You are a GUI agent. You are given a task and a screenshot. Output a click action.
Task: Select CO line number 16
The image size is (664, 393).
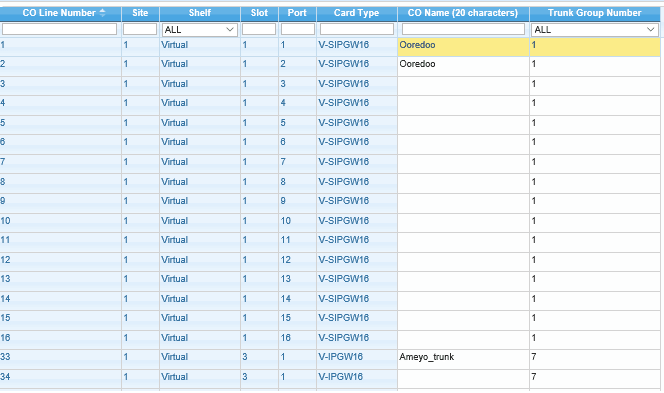click(x=6, y=338)
